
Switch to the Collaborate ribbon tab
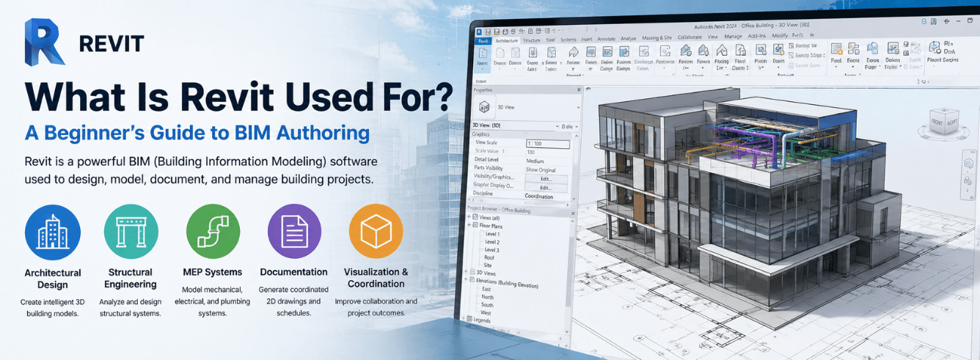(x=690, y=37)
